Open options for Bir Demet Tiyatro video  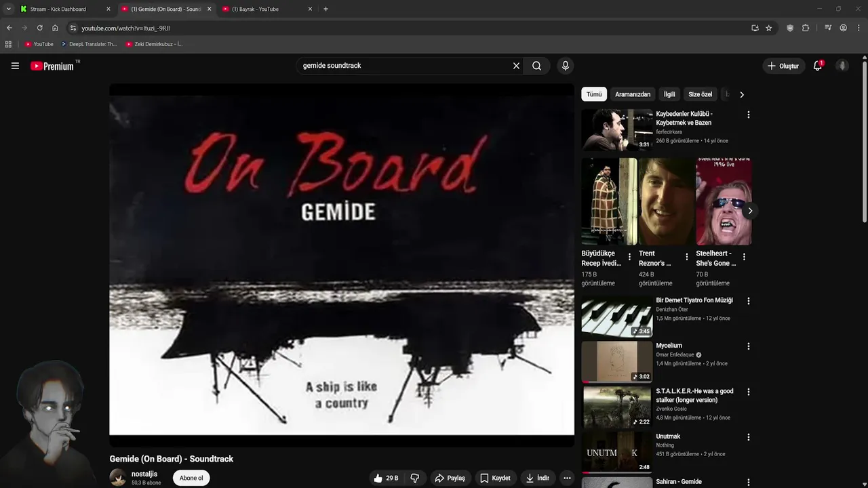coord(749,301)
